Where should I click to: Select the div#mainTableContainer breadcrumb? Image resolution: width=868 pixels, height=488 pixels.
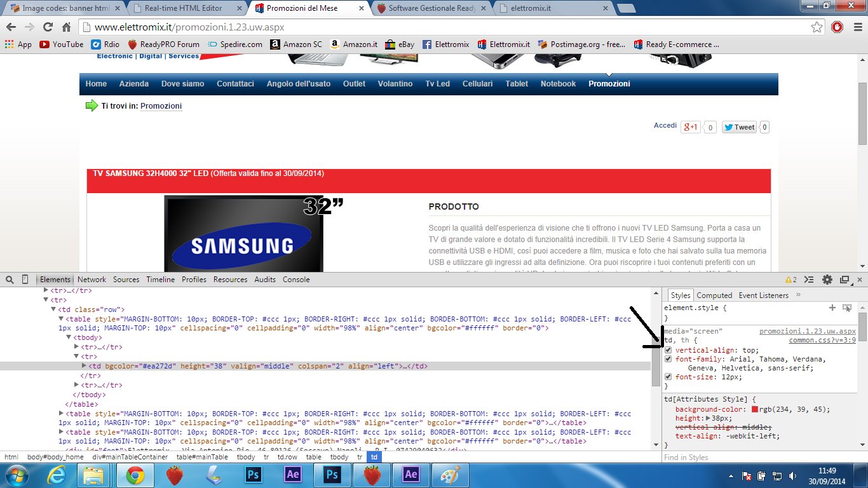[130, 457]
